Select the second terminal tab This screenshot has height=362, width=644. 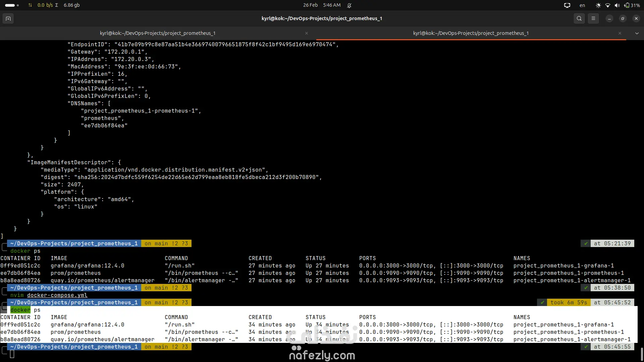[x=471, y=33]
